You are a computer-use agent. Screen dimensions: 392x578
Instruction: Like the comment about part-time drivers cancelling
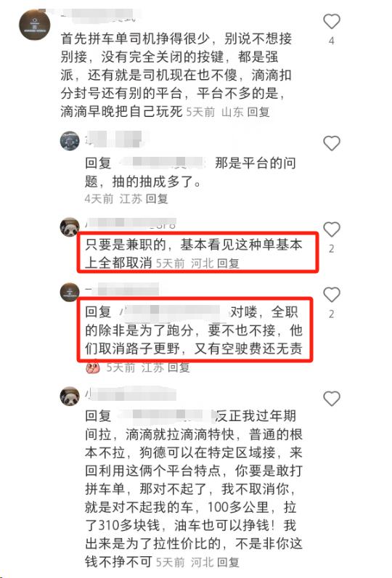(331, 229)
